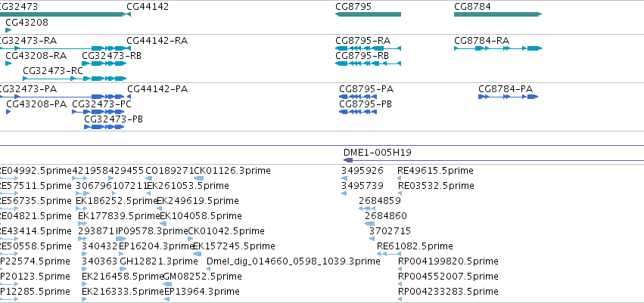
Task: Select the EK104058.5prime EST label
Action: [201, 215]
